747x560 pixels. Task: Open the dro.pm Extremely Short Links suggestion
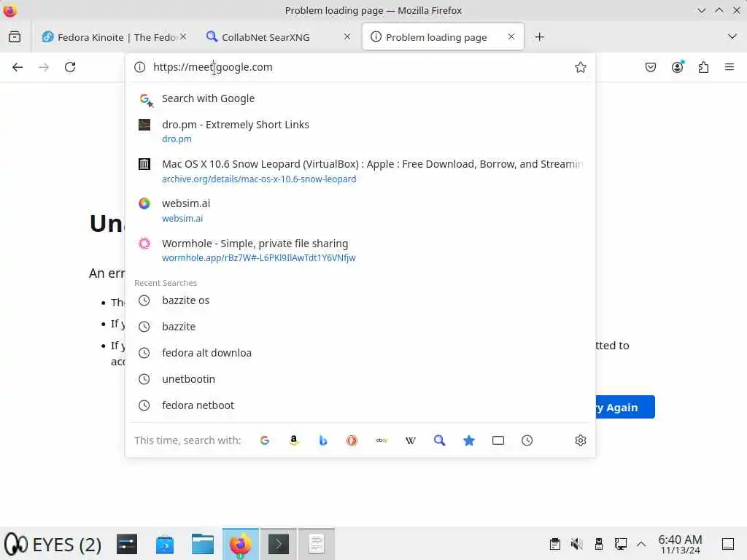360,131
